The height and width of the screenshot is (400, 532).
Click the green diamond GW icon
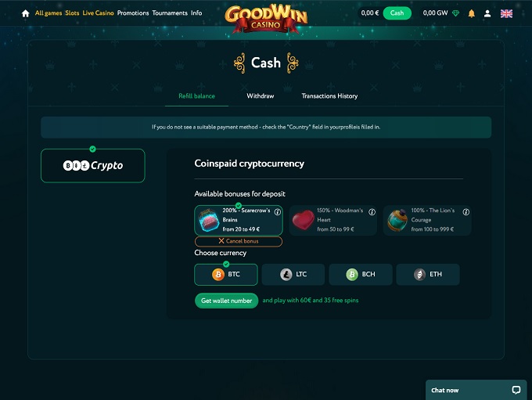[x=455, y=13]
